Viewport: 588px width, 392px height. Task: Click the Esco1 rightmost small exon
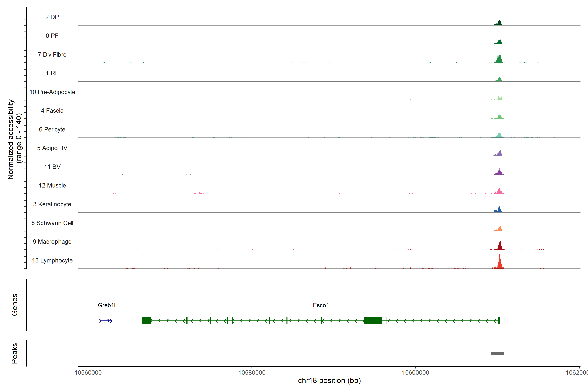point(499,321)
